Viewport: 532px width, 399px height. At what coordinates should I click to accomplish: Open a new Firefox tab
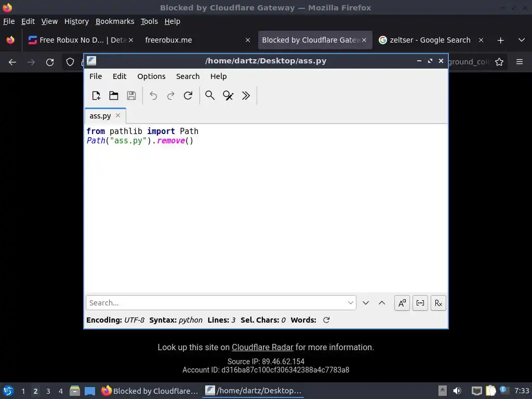point(500,41)
